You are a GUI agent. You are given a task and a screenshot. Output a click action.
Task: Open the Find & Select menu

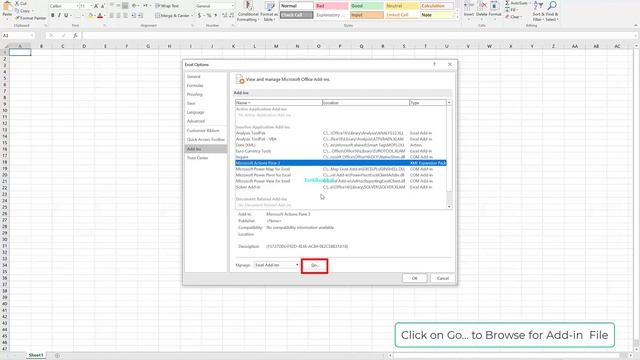click(x=552, y=11)
